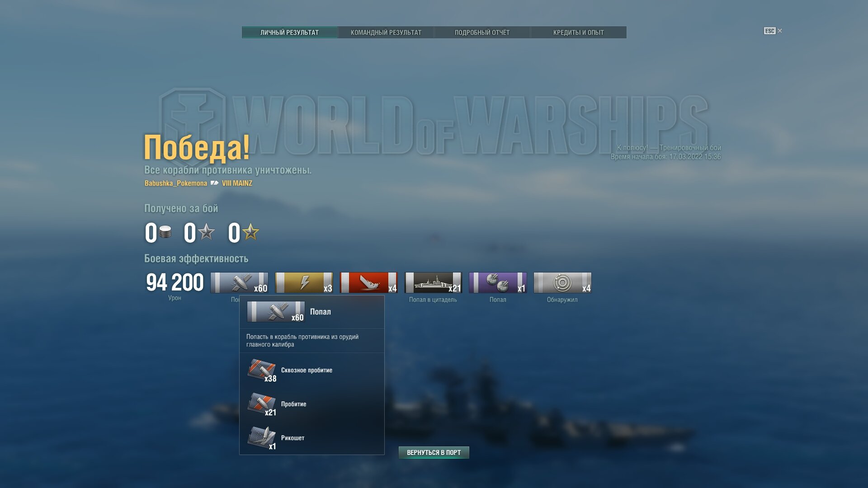Click Сквозное пробитие x38 icon in tooltip

coord(262,371)
